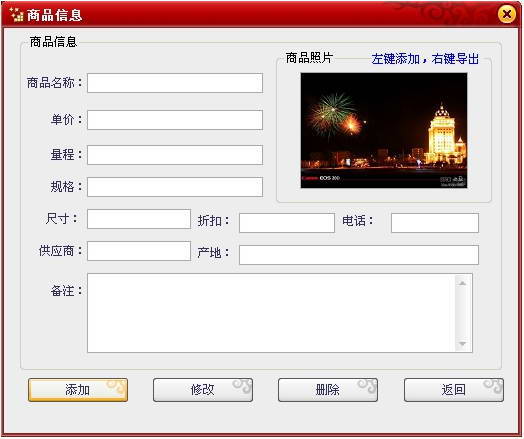Click the 备注 scrollbar down arrow
The height and width of the screenshot is (439, 524).
pos(463,343)
